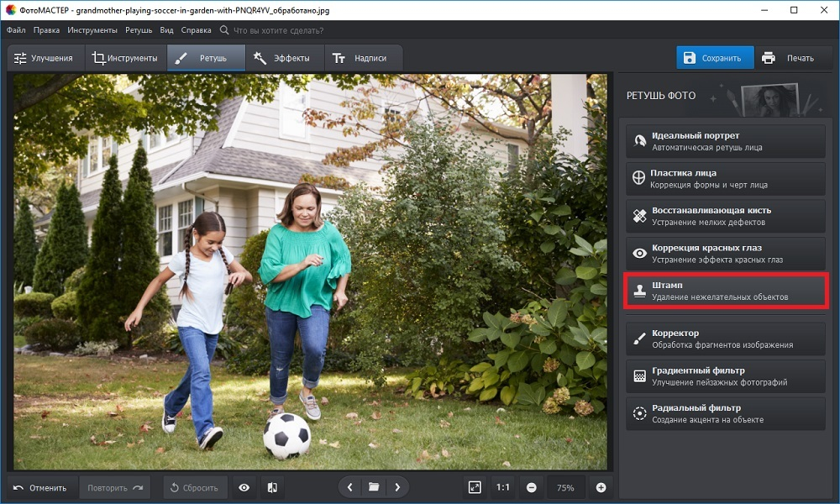Select the Пластика лица tool

[x=726, y=179]
